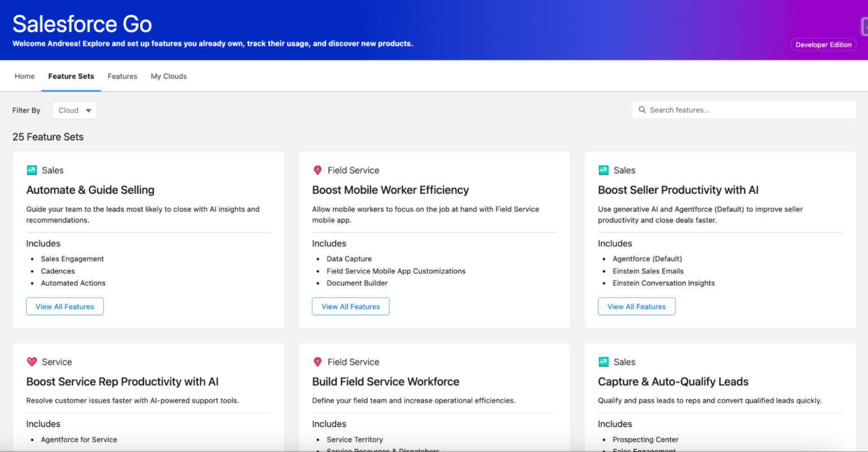The image size is (868, 452).
Task: View All Features for Automate & Guide Selling
Action: [x=65, y=307]
